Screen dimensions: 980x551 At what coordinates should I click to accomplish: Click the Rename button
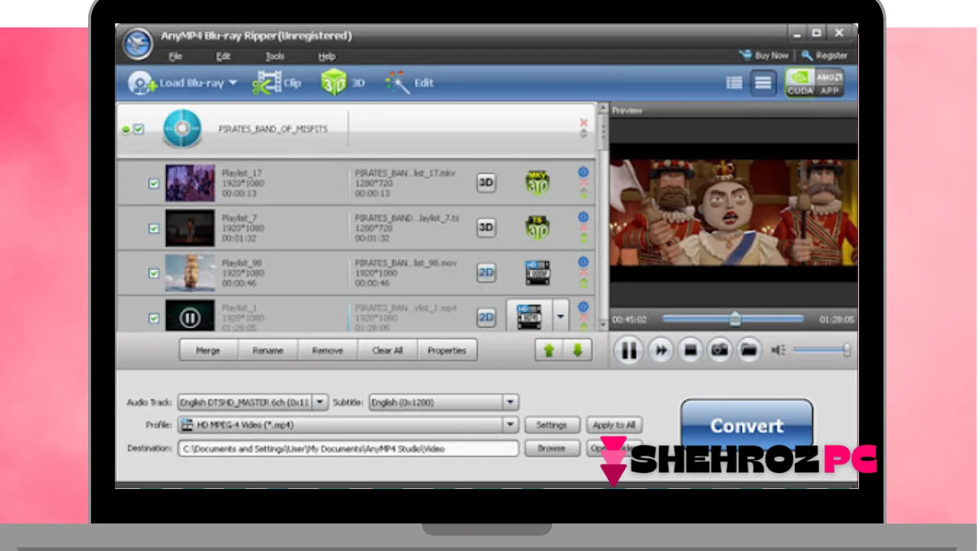[267, 350]
